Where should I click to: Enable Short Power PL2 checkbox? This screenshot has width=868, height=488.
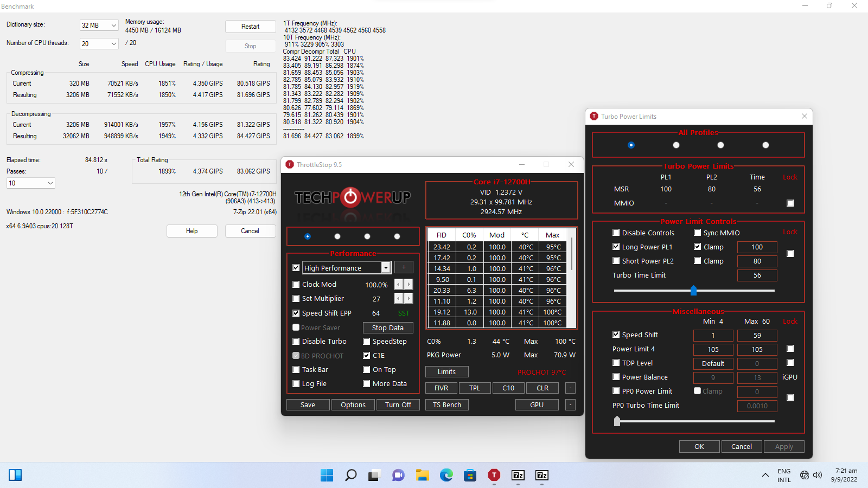tap(616, 261)
